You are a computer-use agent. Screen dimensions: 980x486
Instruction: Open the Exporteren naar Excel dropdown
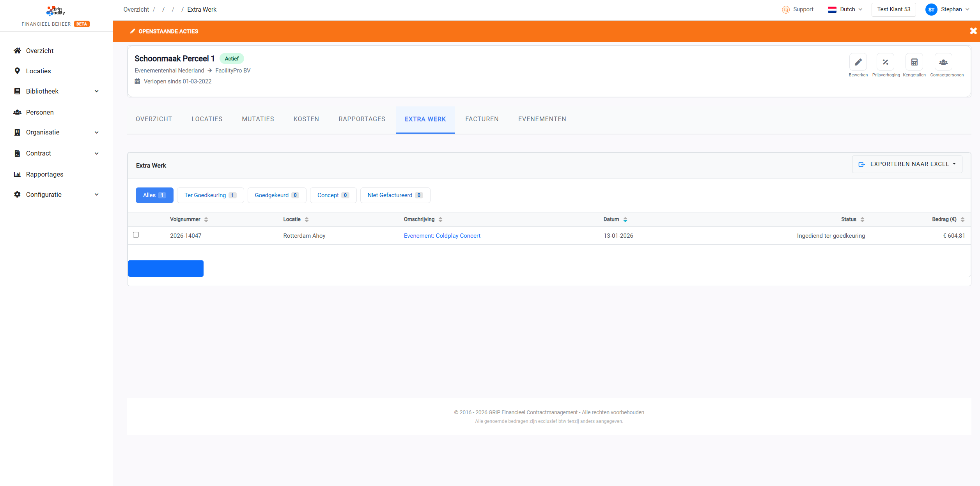coord(907,164)
